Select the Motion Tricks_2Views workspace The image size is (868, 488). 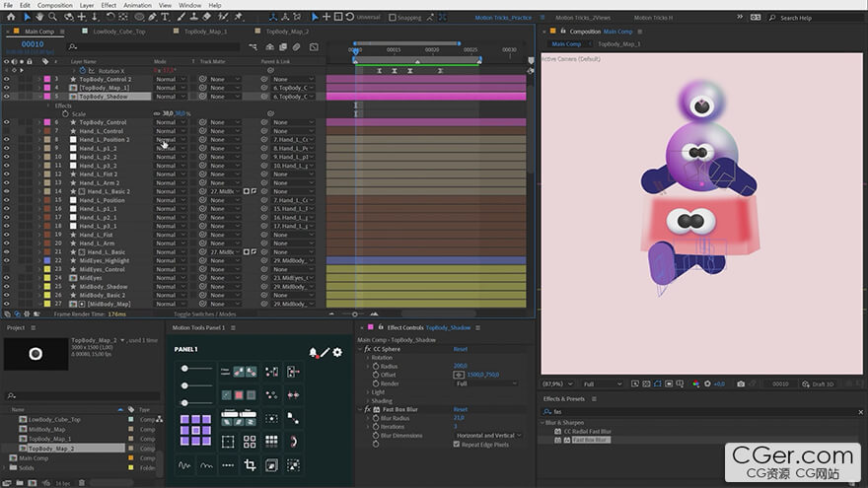(583, 18)
